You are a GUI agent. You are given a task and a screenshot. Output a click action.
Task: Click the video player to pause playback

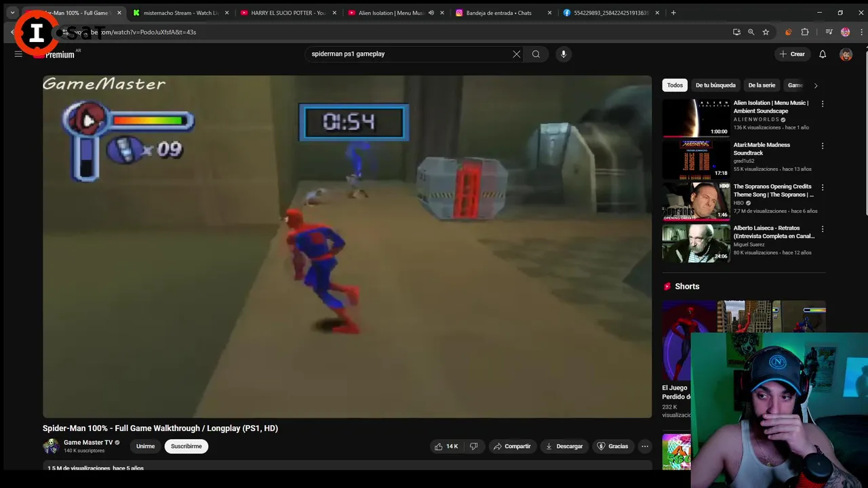tap(347, 247)
